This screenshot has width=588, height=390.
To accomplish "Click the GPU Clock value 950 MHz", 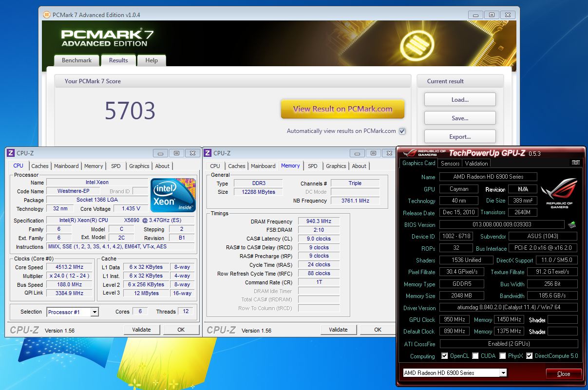I will click(454, 320).
